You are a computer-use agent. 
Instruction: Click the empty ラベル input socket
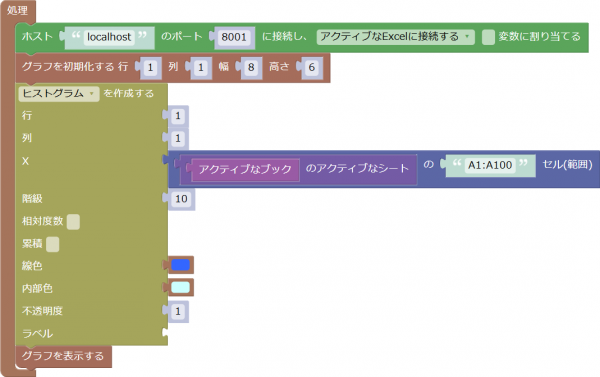pos(165,333)
